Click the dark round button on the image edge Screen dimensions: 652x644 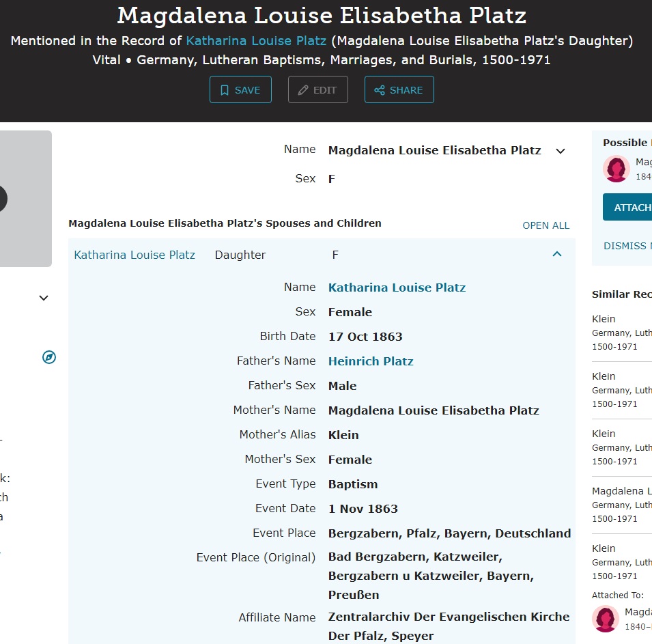(2, 199)
